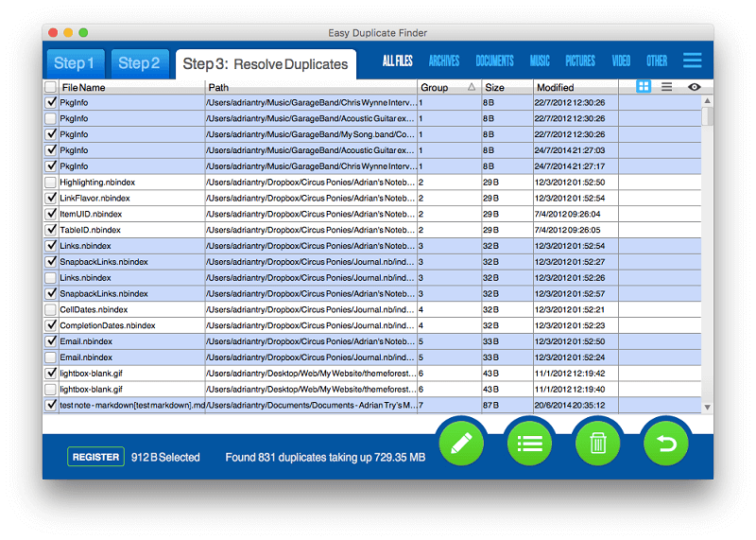Screen dimensions: 756x540
Task: Click the REGISTER button
Action: (95, 457)
